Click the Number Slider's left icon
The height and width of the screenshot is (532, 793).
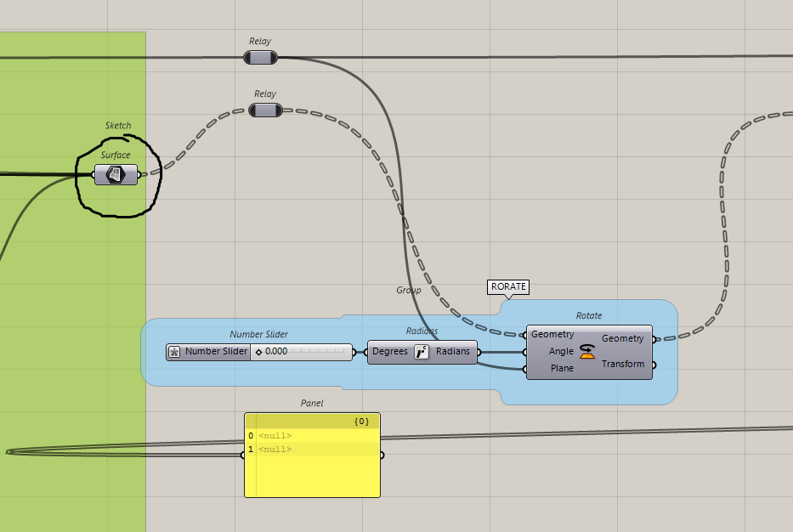coord(174,352)
